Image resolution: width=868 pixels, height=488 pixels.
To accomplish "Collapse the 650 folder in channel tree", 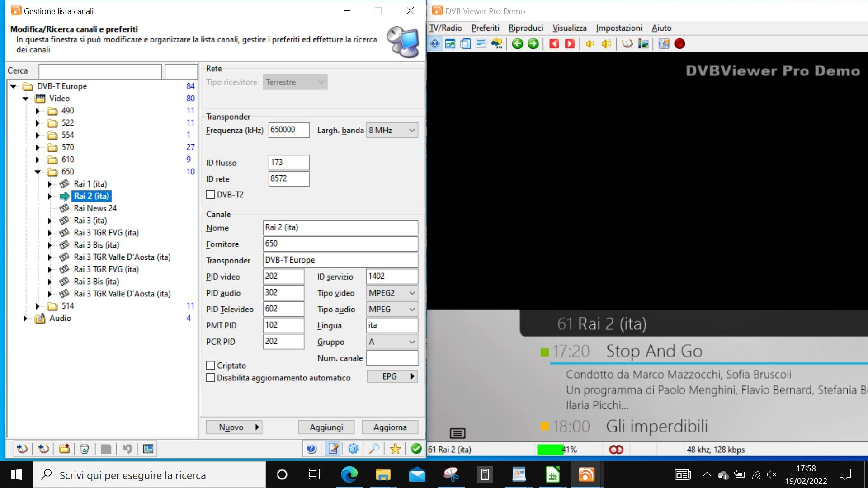I will coord(38,172).
